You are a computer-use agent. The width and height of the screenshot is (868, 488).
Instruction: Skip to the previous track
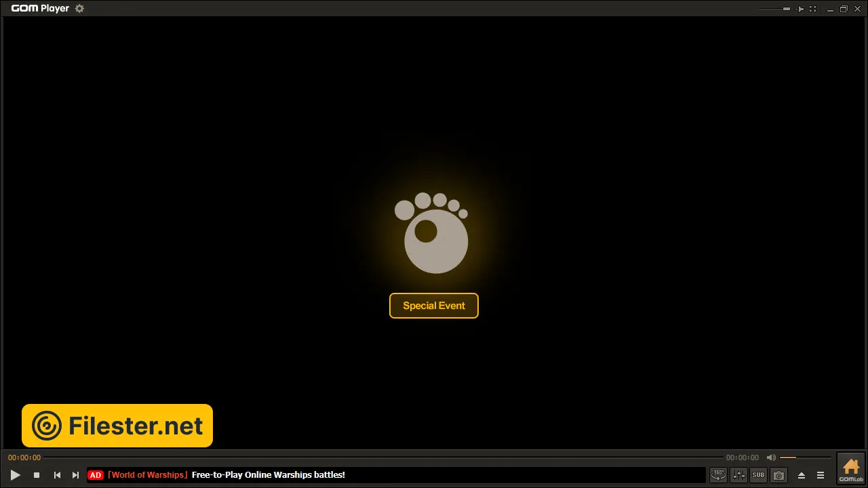point(57,475)
